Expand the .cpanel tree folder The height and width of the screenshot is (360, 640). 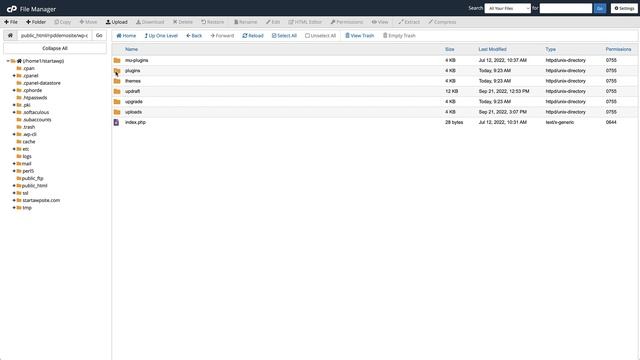click(14, 76)
